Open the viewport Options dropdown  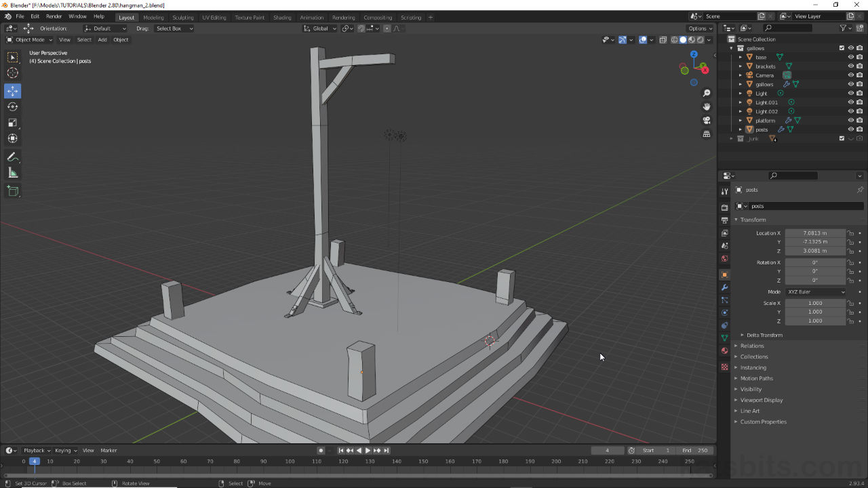[x=700, y=28]
